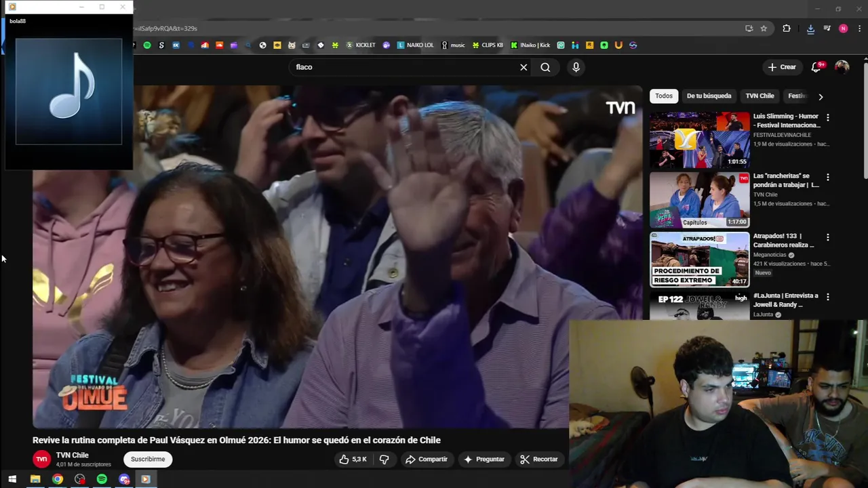Start voice search with the microphone
Image resolution: width=868 pixels, height=488 pixels.
576,67
